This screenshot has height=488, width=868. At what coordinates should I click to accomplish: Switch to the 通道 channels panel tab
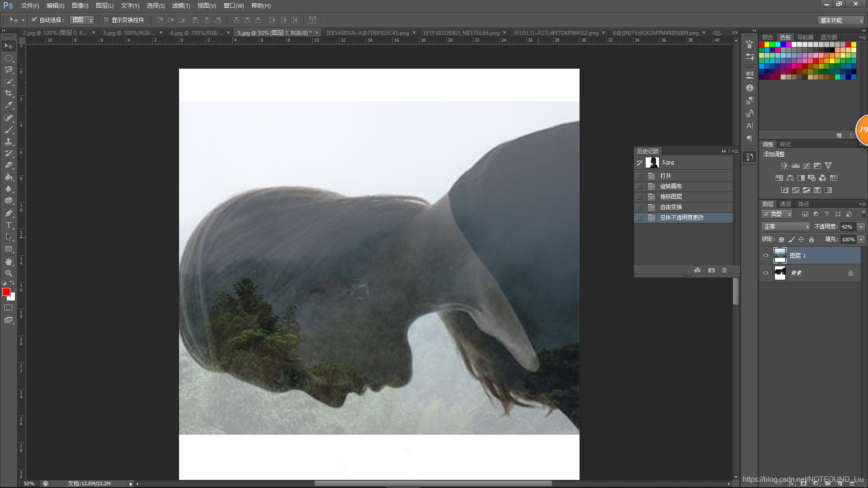(x=786, y=204)
